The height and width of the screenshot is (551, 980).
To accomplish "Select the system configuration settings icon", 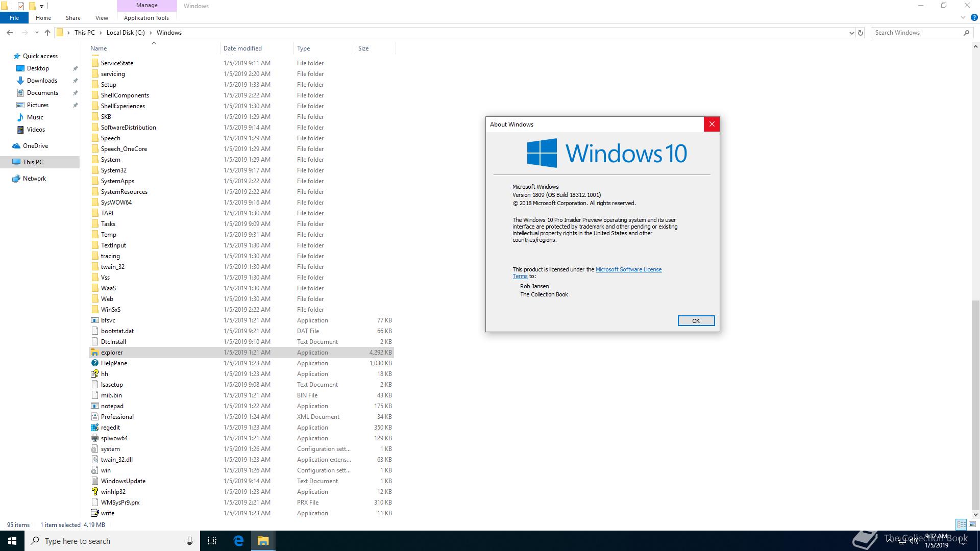I will [95, 449].
